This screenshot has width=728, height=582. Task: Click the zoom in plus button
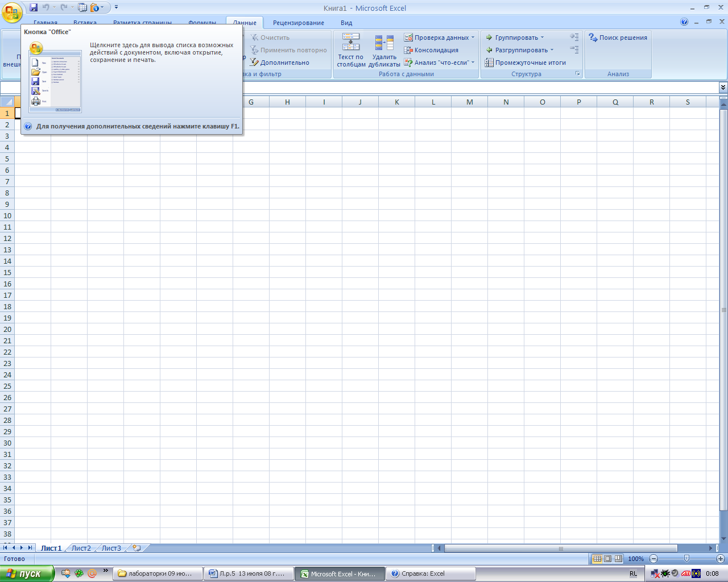(x=720, y=559)
